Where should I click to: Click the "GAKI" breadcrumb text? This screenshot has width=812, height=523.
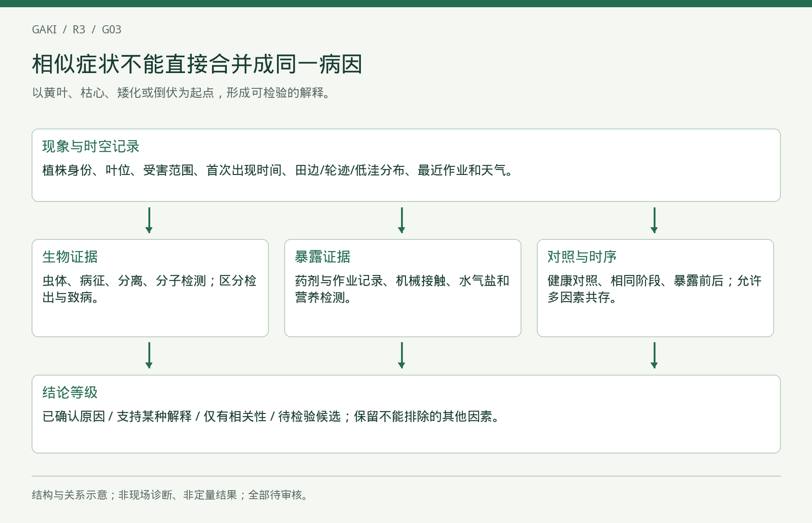(x=44, y=29)
